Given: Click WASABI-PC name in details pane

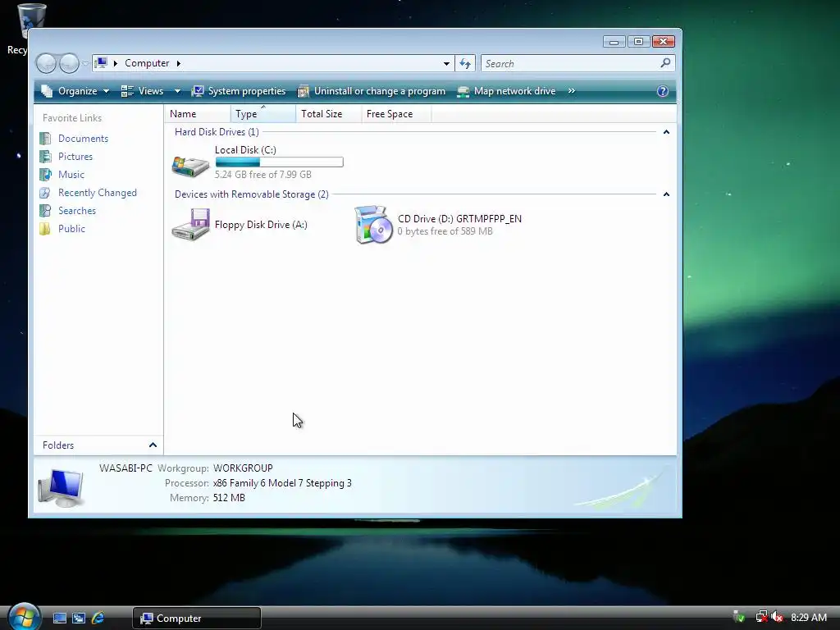Looking at the screenshot, I should pyautogui.click(x=126, y=468).
